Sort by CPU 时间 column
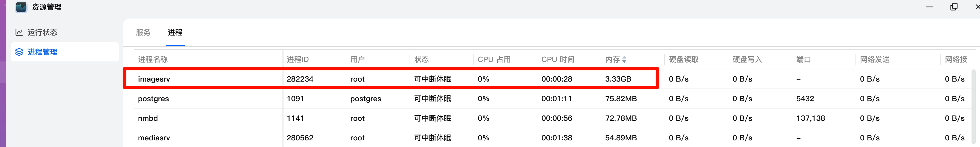 coord(558,60)
